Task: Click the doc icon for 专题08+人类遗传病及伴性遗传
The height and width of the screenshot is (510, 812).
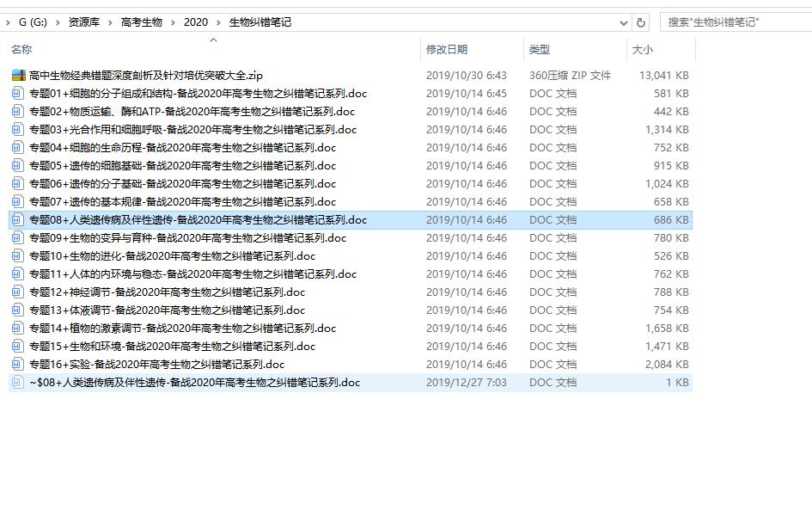Action: [x=17, y=220]
